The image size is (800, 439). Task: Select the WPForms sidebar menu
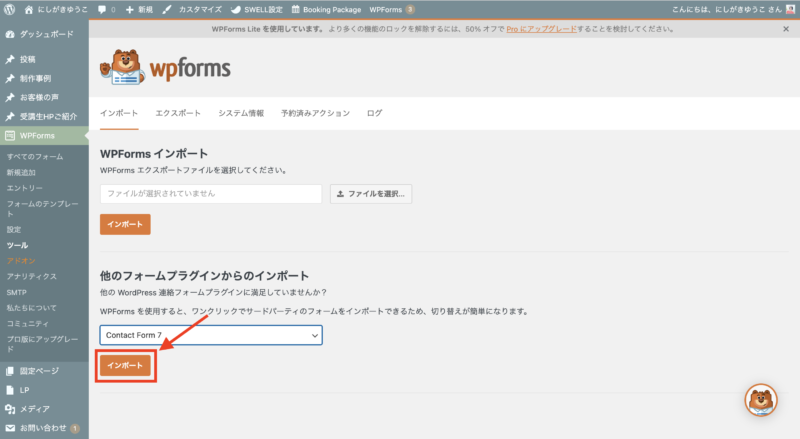44,136
